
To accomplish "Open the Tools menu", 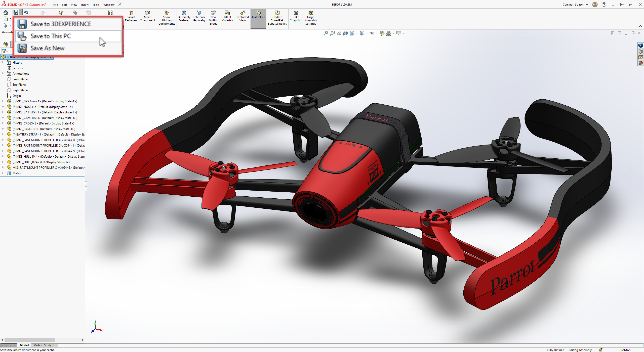I will pyautogui.click(x=96, y=5).
